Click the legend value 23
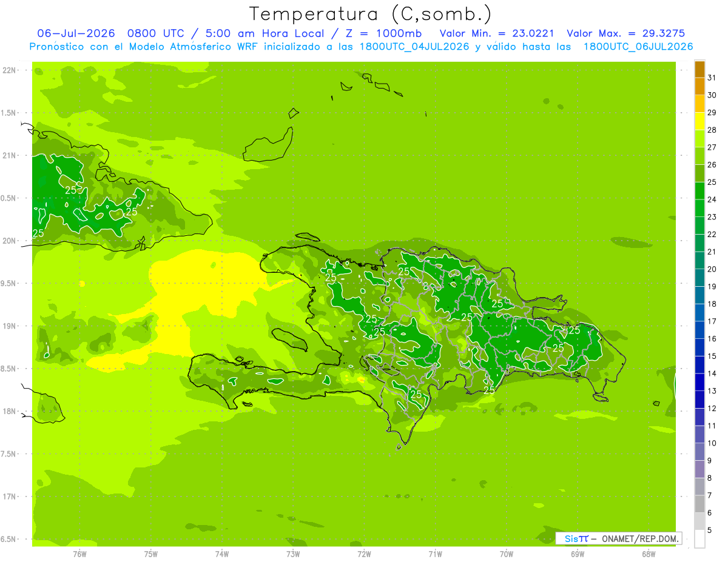Image resolution: width=728 pixels, height=562 pixels. point(712,217)
